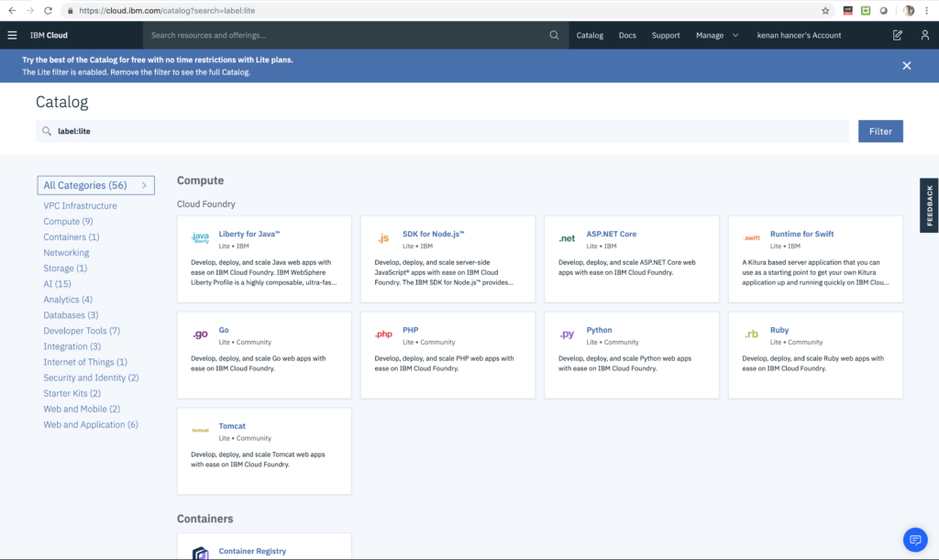Click the Container Registry logo icon
This screenshot has width=939, height=560.
[200, 553]
